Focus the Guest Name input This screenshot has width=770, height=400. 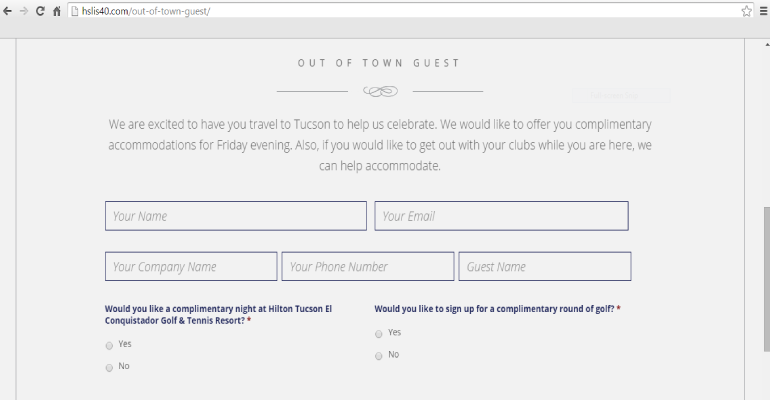tap(544, 267)
